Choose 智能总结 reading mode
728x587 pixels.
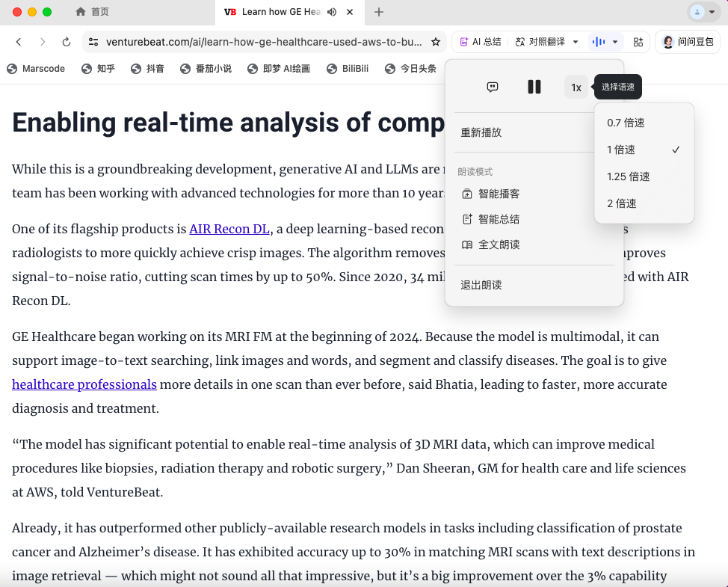tap(491, 219)
